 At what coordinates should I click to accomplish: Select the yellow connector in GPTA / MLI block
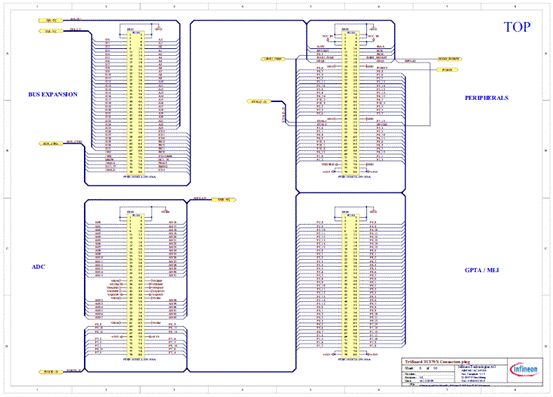[x=351, y=285]
